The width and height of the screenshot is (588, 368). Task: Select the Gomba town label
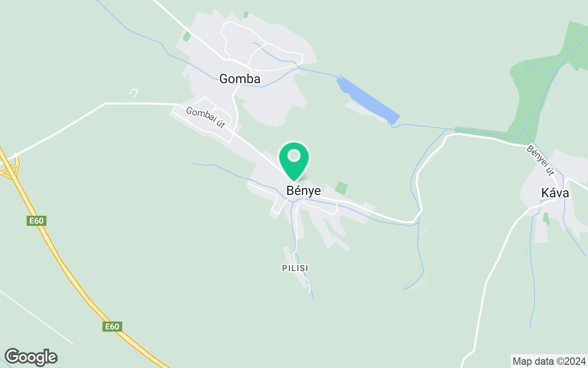pos(240,79)
